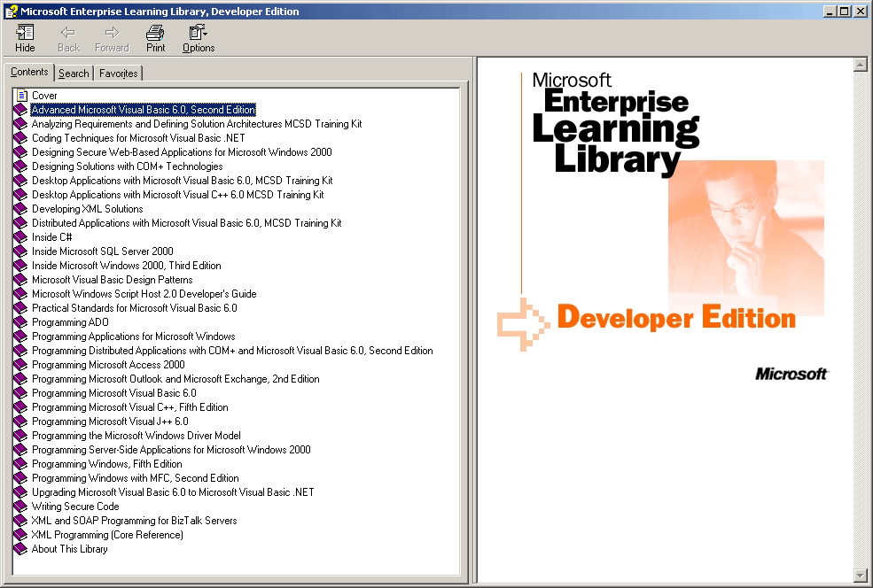Select Advanced Microsoft Visual Basic 6.0 title
The height and width of the screenshot is (588, 873).
(143, 110)
